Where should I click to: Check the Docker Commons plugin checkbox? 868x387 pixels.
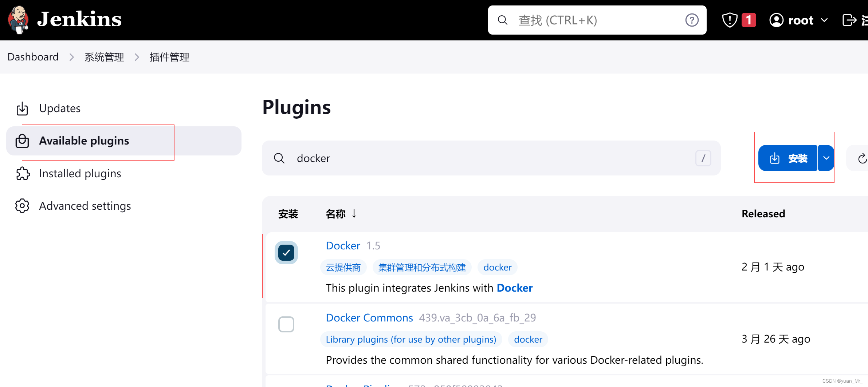pyautogui.click(x=286, y=324)
